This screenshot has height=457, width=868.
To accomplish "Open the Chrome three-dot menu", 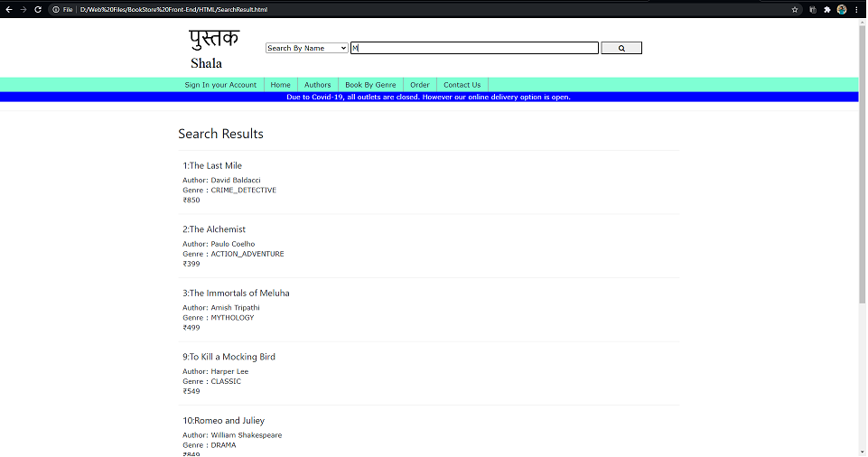I will coord(856,9).
